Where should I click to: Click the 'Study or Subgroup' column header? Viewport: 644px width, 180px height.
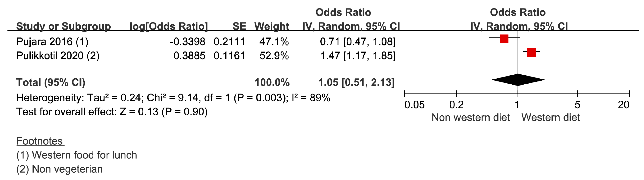[63, 26]
